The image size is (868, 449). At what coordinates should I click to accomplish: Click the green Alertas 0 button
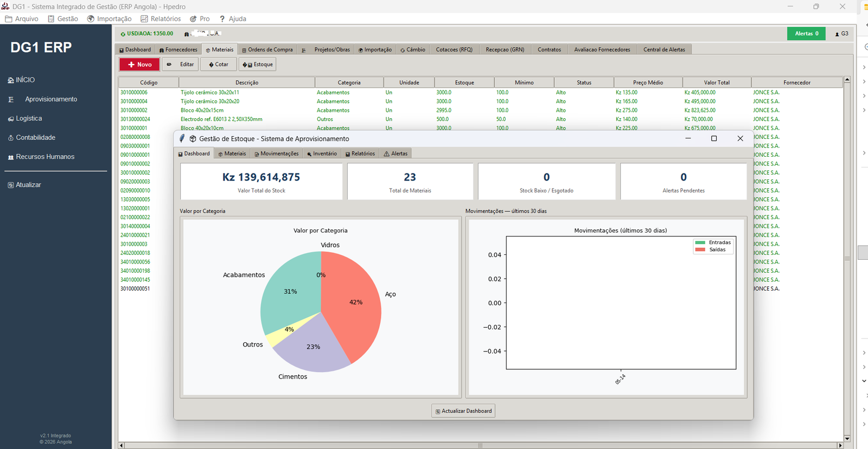(806, 34)
